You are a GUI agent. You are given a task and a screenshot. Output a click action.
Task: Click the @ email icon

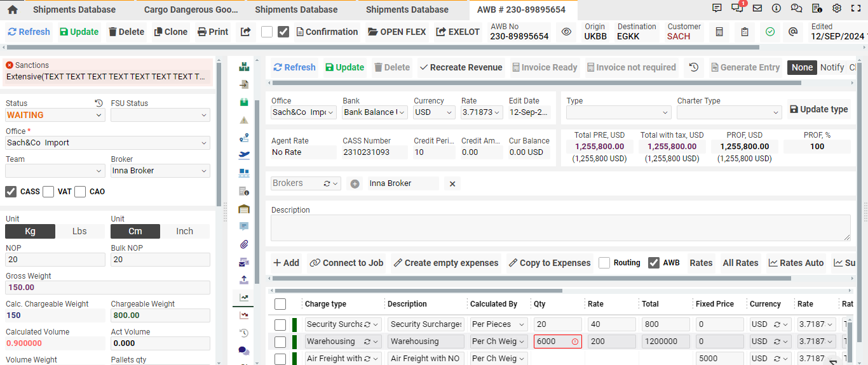[x=793, y=32]
